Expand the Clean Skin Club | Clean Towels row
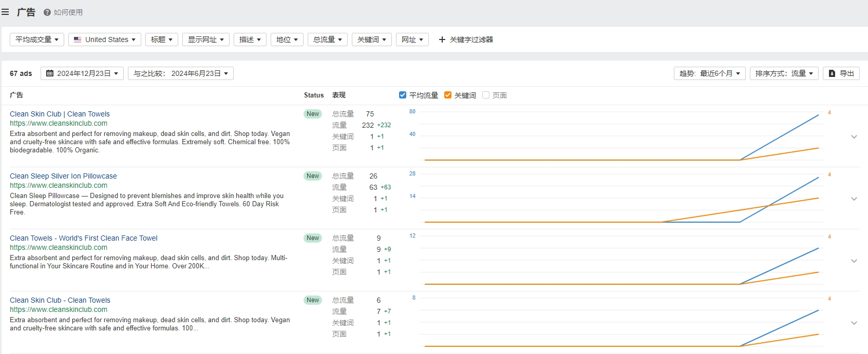This screenshot has width=868, height=354. (x=854, y=136)
